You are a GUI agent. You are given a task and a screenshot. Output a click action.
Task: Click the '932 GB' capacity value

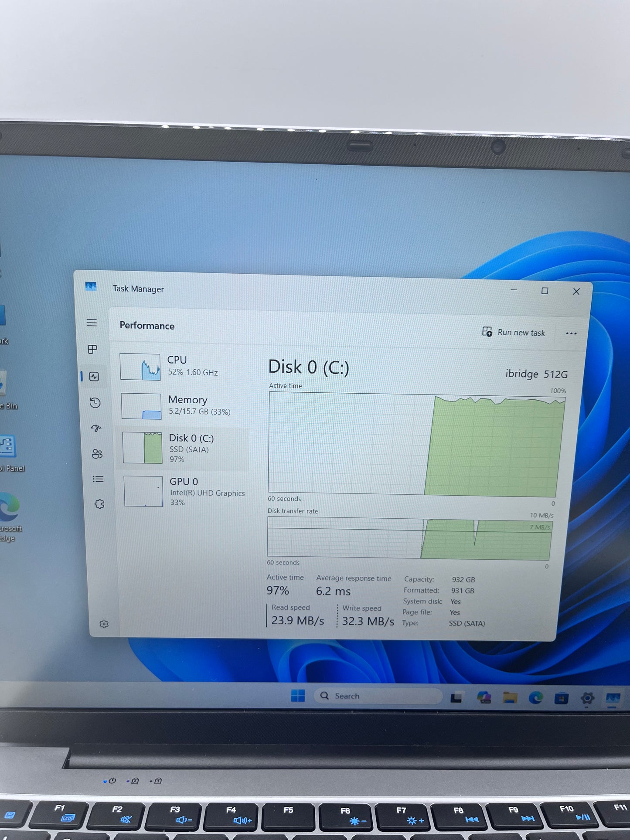click(463, 580)
